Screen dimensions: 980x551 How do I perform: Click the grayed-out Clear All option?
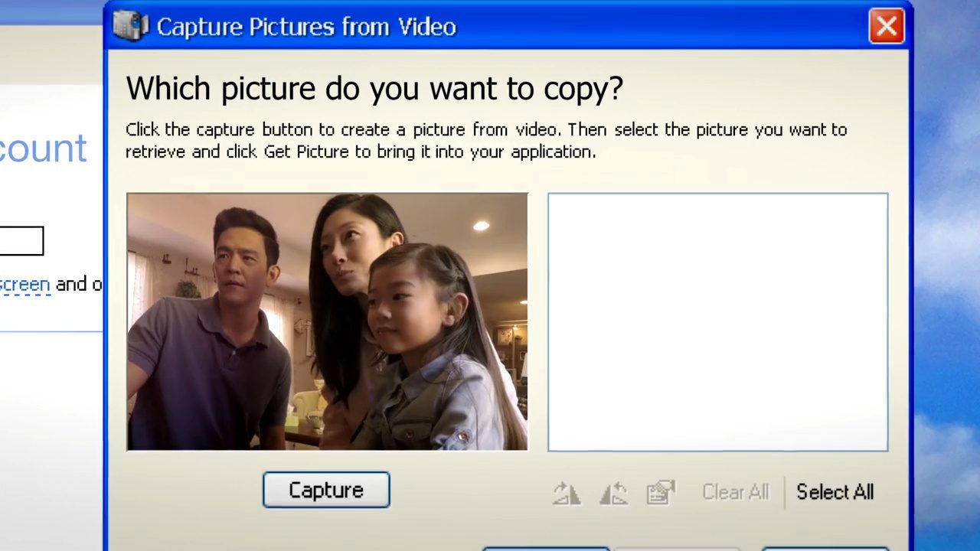pyautogui.click(x=734, y=492)
